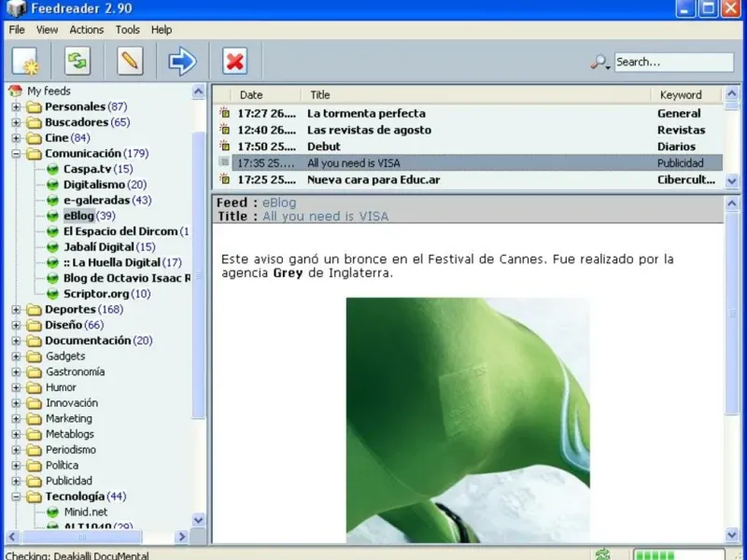Click the green Refresh feeds toolbar icon

(78, 62)
